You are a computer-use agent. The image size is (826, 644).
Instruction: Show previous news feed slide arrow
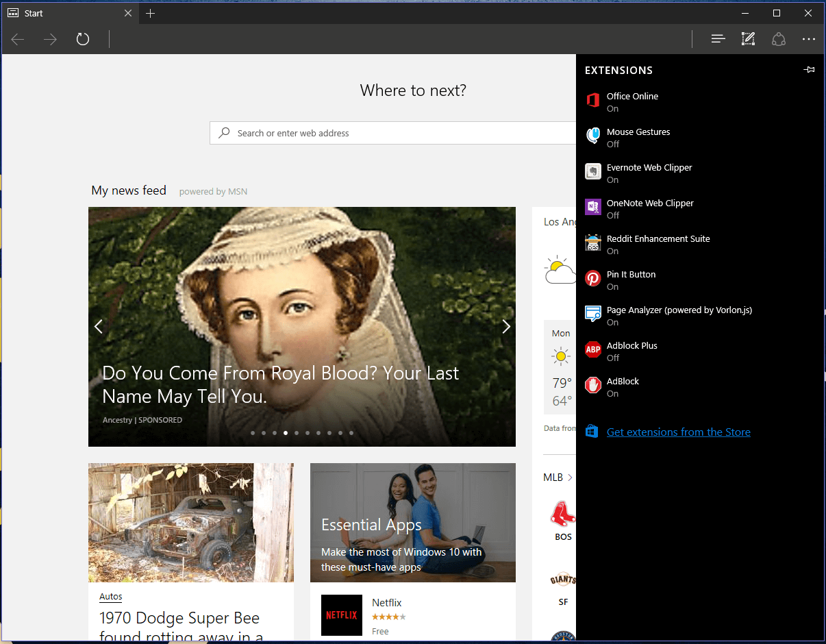98,327
